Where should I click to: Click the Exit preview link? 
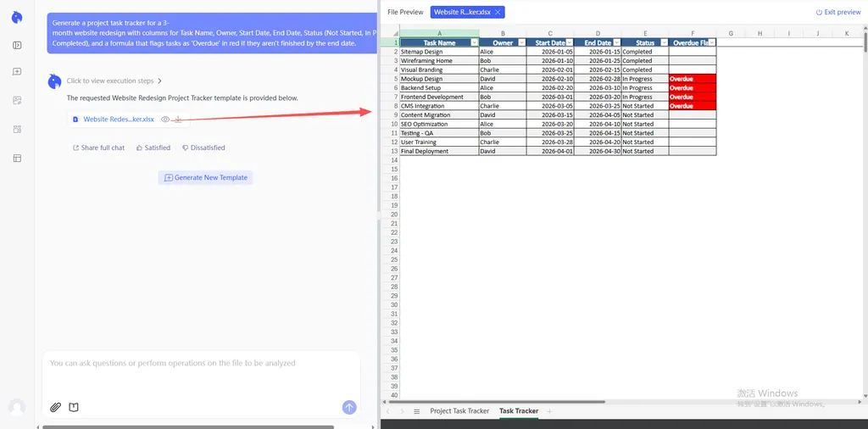(838, 12)
